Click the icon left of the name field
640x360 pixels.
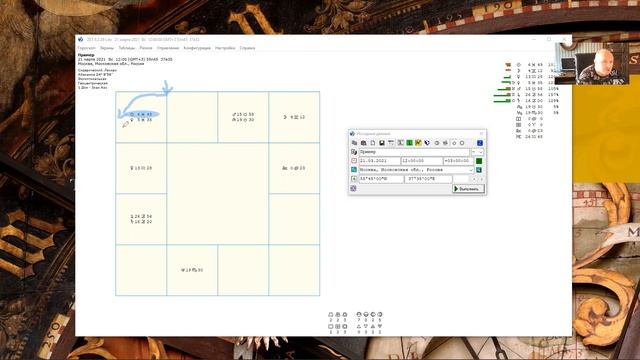coord(354,152)
